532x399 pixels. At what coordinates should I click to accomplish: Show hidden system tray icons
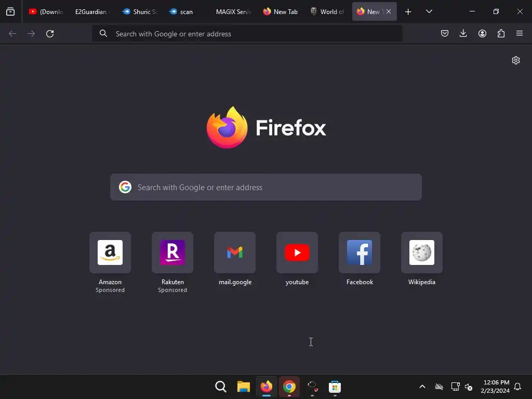tap(422, 387)
